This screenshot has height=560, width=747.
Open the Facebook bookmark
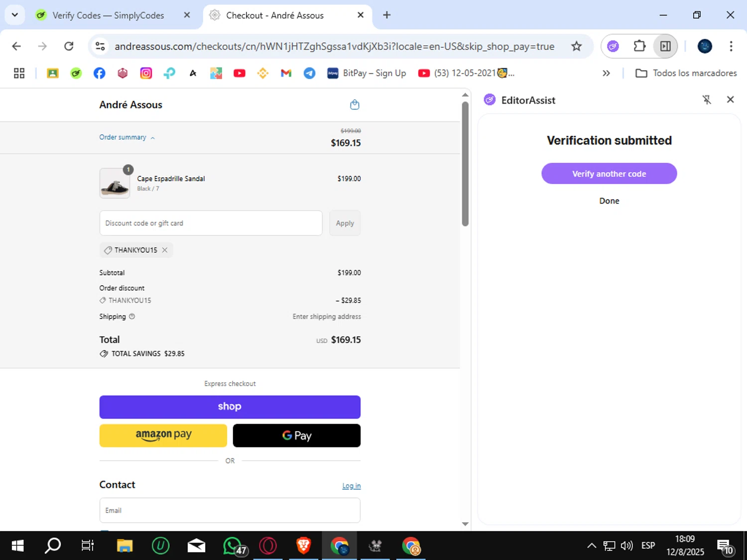tap(99, 73)
